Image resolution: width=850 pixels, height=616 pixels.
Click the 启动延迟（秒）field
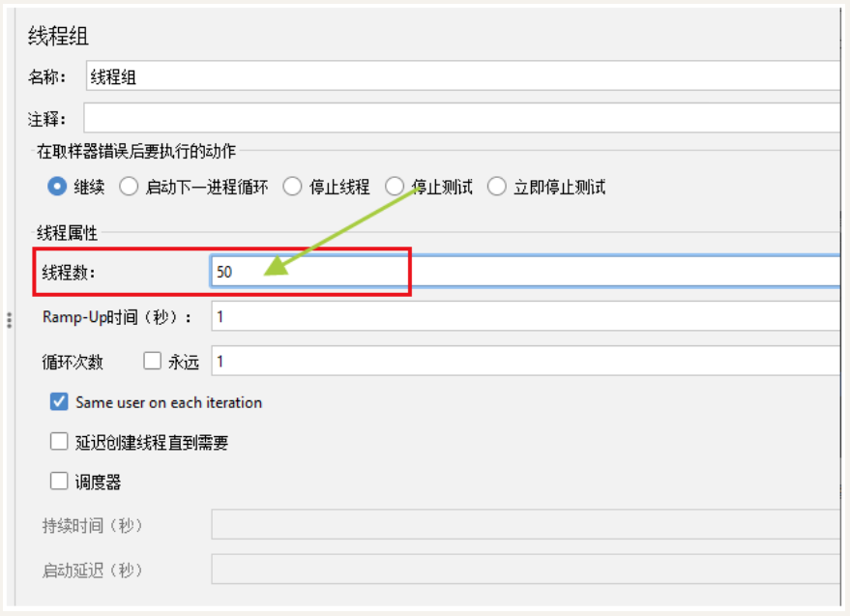point(526,569)
